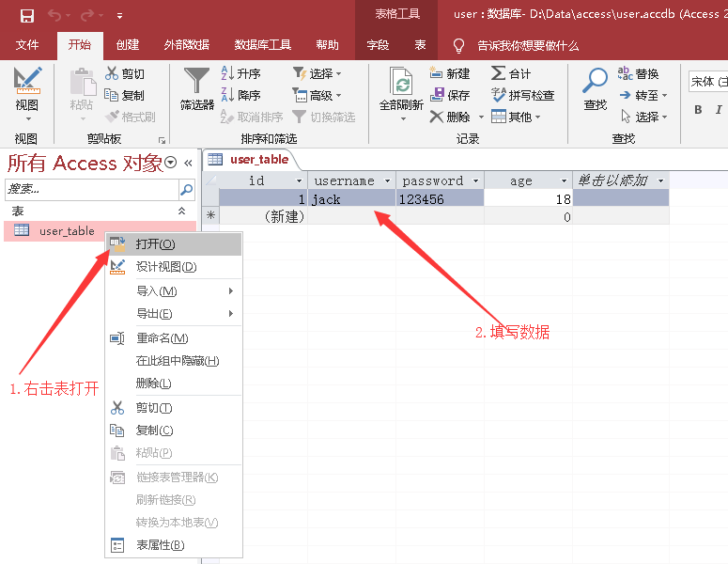Run 拼写检查 spell check
728x564 pixels.
(x=523, y=95)
